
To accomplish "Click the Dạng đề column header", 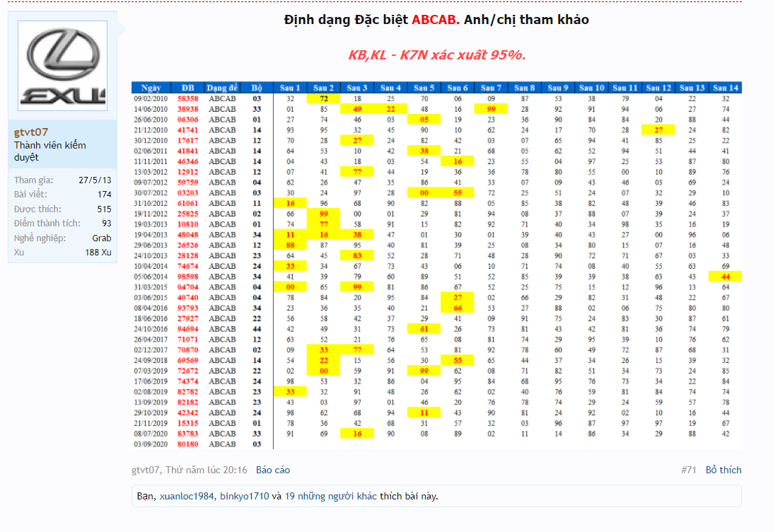I will [222, 88].
